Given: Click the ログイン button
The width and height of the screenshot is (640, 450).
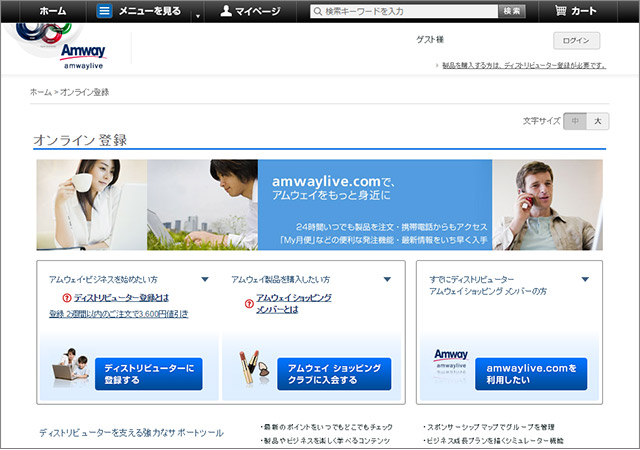Looking at the screenshot, I should point(576,41).
